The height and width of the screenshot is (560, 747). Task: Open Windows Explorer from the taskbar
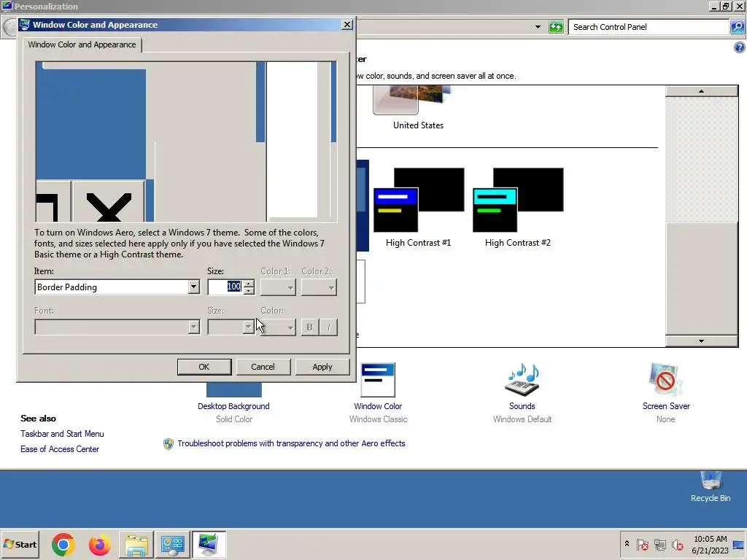(136, 544)
